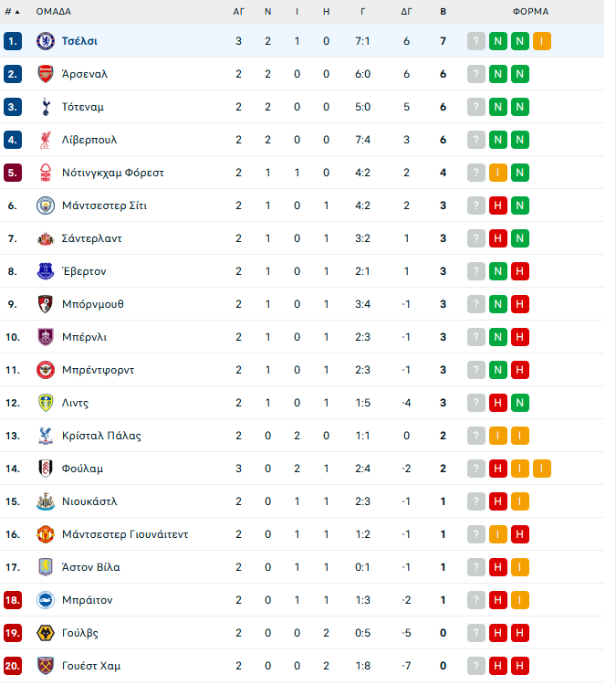Click the Liverpool club crest icon

(46, 140)
